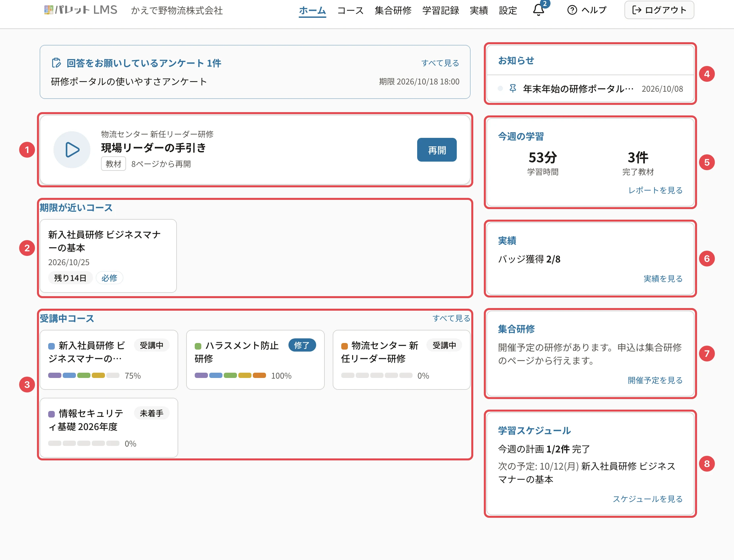Click the 再開 button
Screen dimensions: 734x560
(x=437, y=150)
